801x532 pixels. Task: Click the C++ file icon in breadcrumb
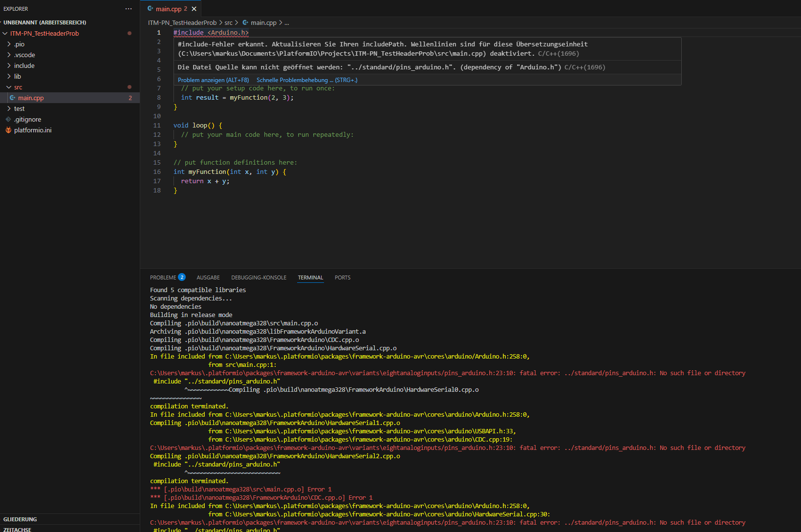coord(245,23)
